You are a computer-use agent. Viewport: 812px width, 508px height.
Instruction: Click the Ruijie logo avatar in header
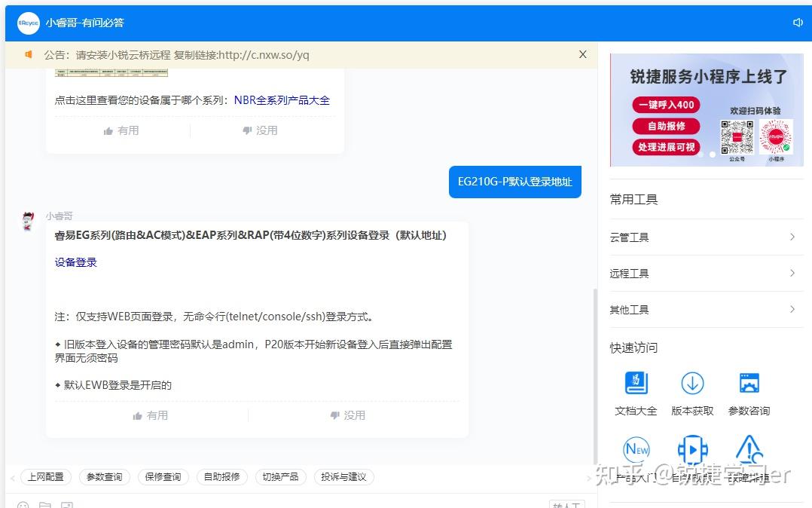[x=29, y=23]
